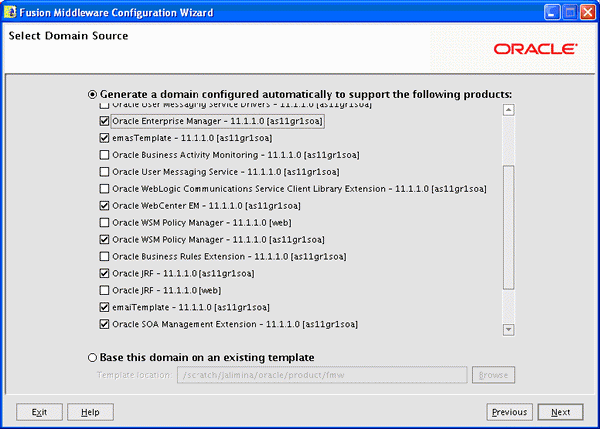Uncheck the emaiTemplate checkbox

(x=104, y=307)
